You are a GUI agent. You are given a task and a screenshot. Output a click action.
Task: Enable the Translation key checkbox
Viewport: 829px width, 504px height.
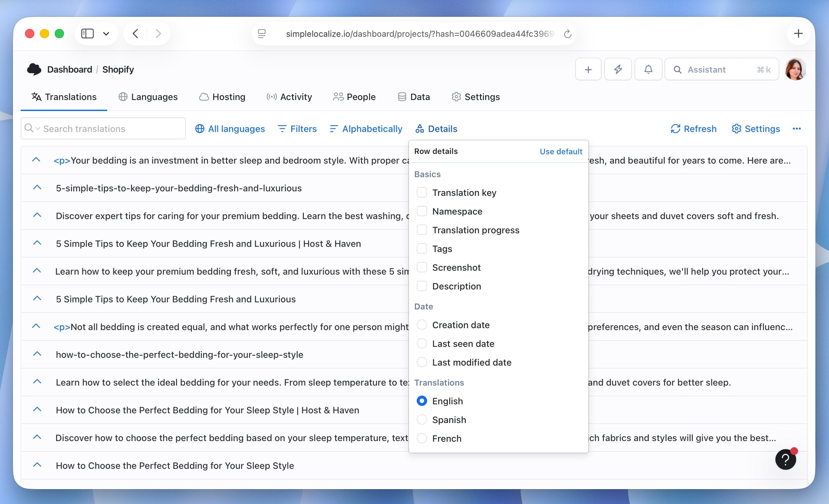[x=422, y=192]
